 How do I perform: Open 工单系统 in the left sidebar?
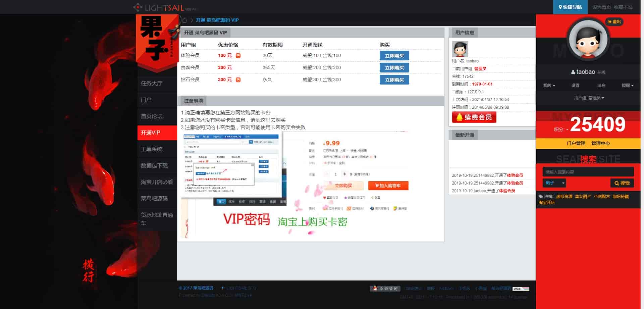click(x=157, y=149)
